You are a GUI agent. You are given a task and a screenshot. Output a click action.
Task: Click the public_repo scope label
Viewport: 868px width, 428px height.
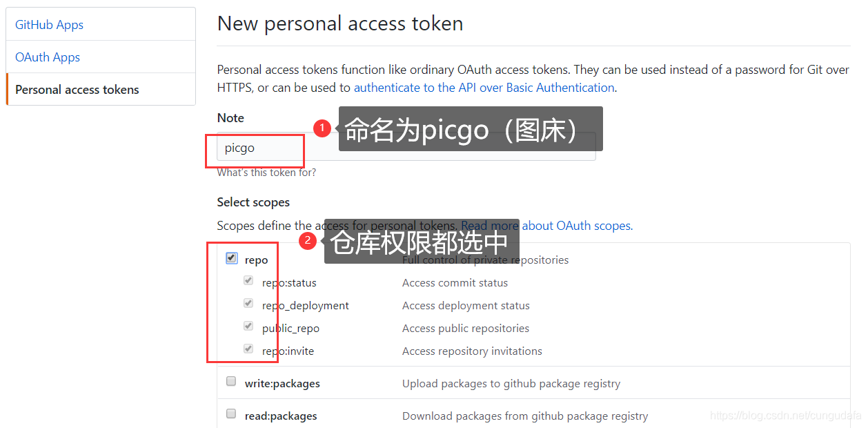290,329
